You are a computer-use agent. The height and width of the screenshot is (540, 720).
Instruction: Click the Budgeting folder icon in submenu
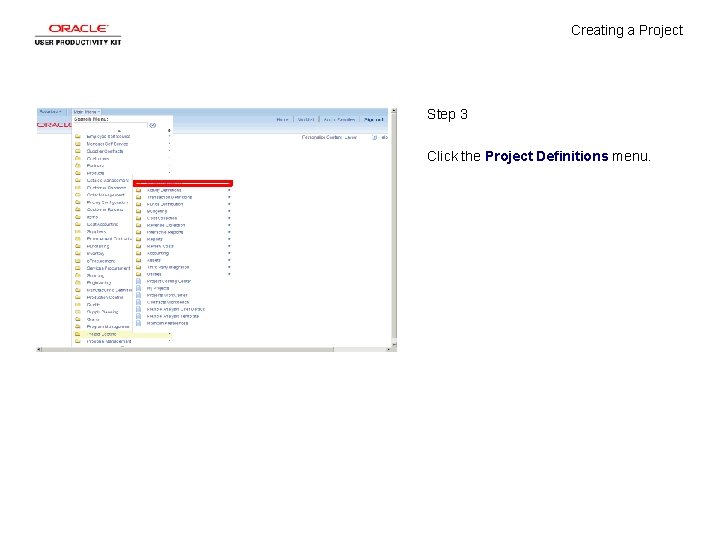(138, 211)
